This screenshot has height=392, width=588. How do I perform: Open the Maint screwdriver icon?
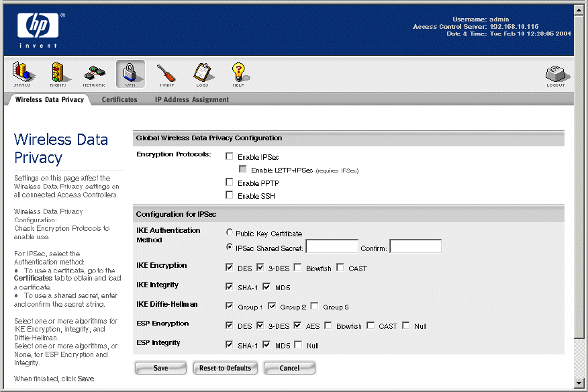click(x=166, y=75)
